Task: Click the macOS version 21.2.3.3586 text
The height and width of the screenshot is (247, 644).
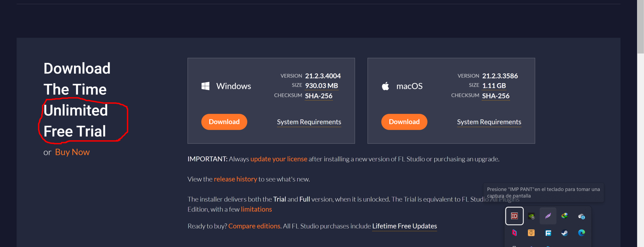Action: pos(500,76)
